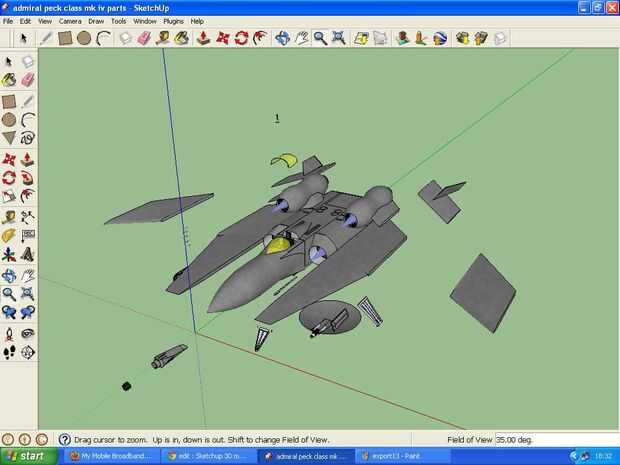
Task: Click the Zoom Extents icon in top toolbar
Action: coord(339,38)
